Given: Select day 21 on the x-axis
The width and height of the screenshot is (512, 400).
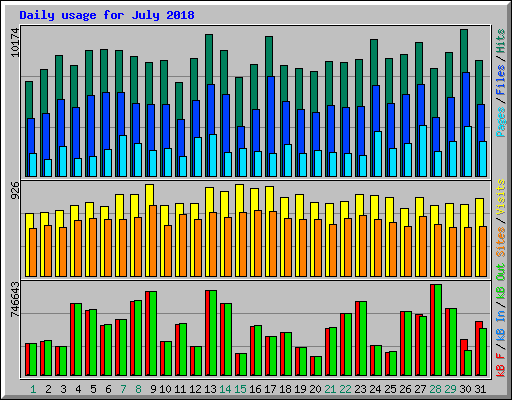Looking at the screenshot, I should point(330,389).
